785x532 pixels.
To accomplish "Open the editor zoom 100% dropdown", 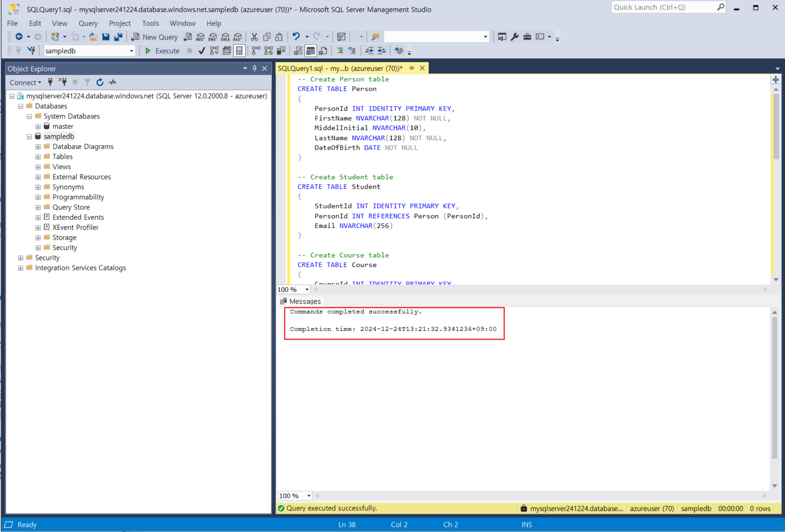I will coord(307,290).
